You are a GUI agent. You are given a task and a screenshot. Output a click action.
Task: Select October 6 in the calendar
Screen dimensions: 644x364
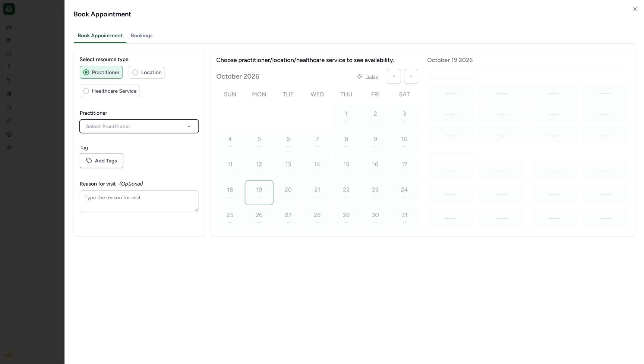point(288,142)
